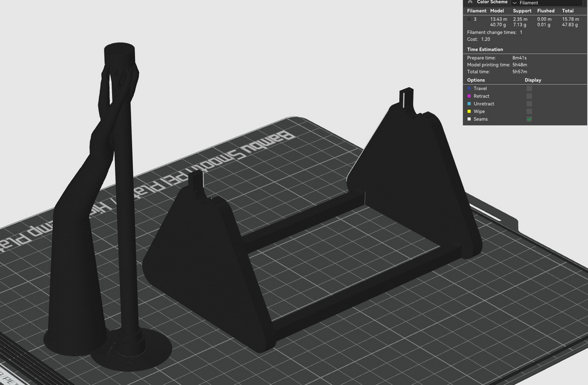Select the Wipe option label
This screenshot has width=588, height=385.
pos(479,111)
